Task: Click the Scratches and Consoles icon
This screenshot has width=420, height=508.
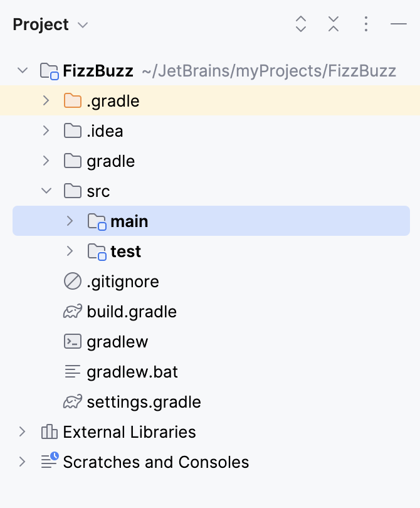Action: pyautogui.click(x=49, y=462)
